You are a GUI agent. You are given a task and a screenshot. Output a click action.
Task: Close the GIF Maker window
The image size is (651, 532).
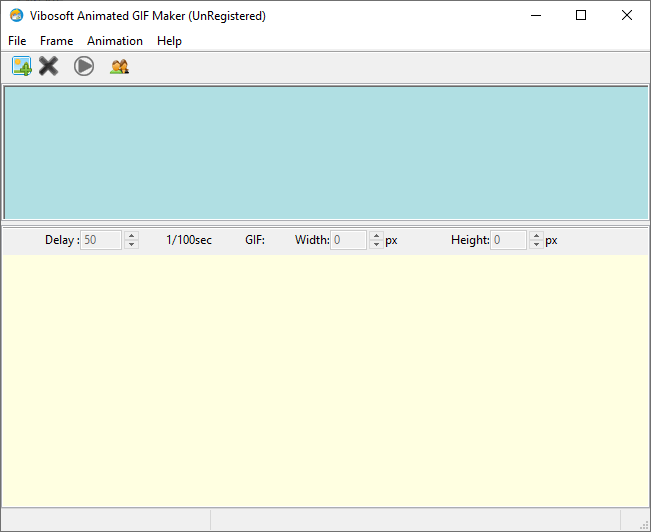click(x=627, y=15)
